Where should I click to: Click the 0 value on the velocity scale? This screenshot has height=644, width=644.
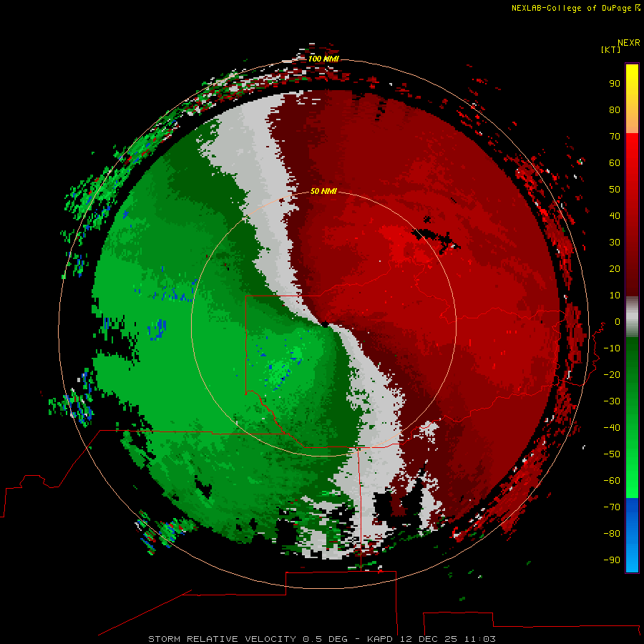[618, 321]
